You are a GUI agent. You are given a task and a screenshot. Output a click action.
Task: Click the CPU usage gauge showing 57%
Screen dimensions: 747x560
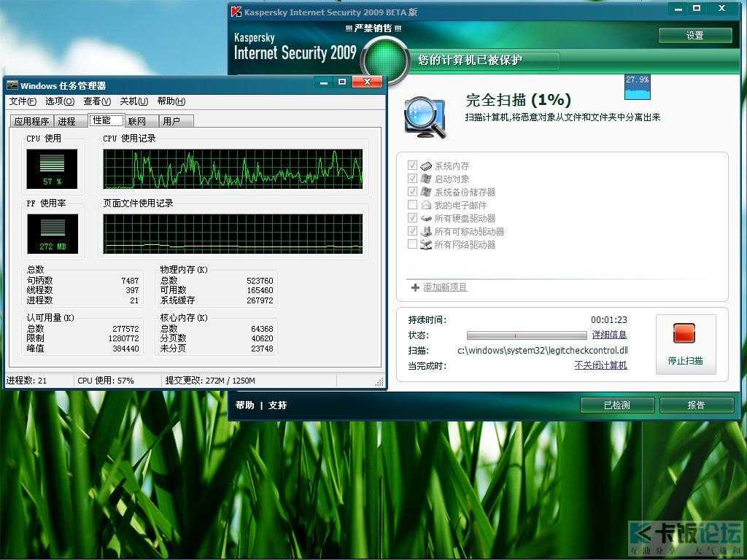pos(52,168)
